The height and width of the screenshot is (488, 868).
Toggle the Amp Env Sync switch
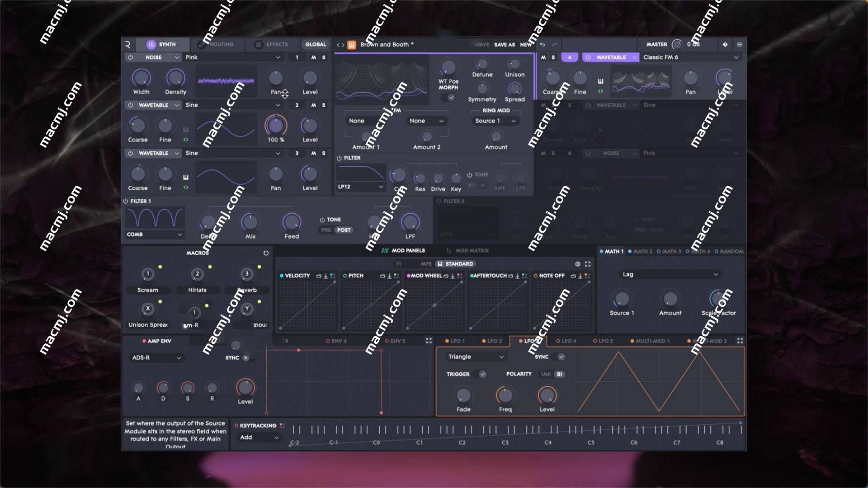point(246,358)
